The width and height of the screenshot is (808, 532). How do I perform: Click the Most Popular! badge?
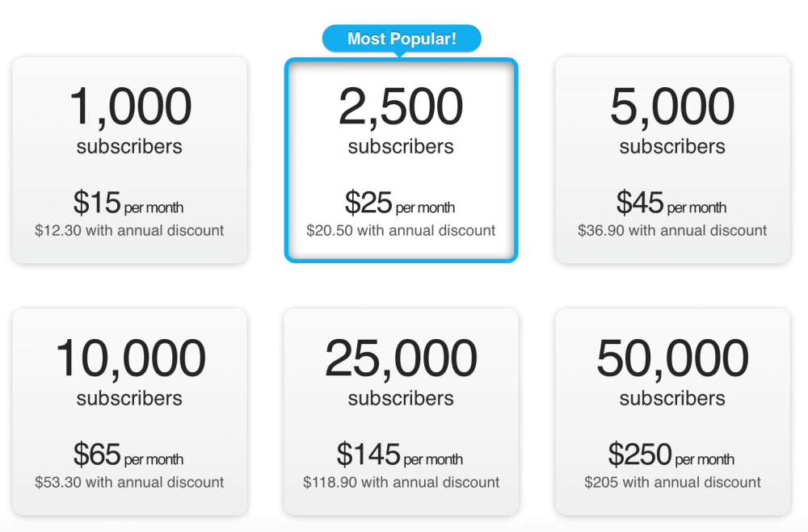coord(402,39)
